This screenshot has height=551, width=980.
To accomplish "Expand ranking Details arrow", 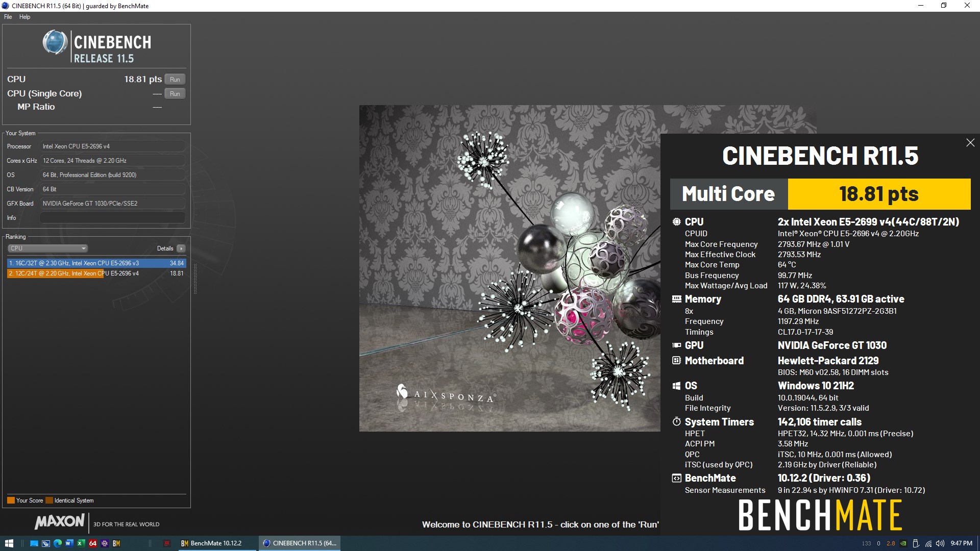I will 181,248.
